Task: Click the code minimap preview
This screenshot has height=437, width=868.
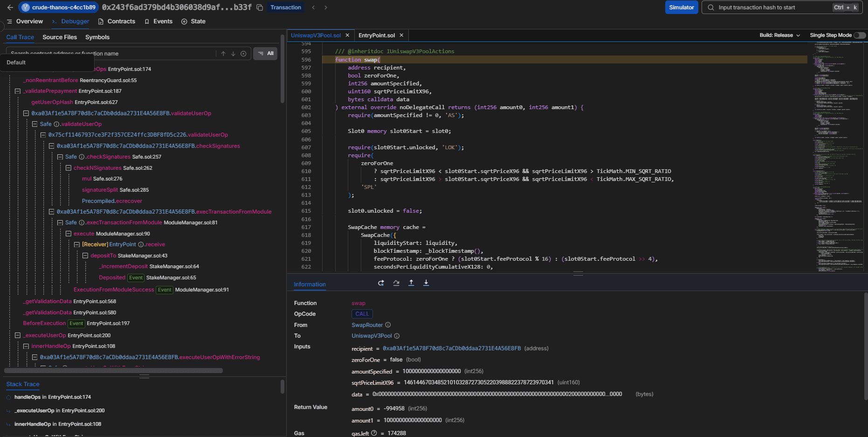Action: coord(838,156)
